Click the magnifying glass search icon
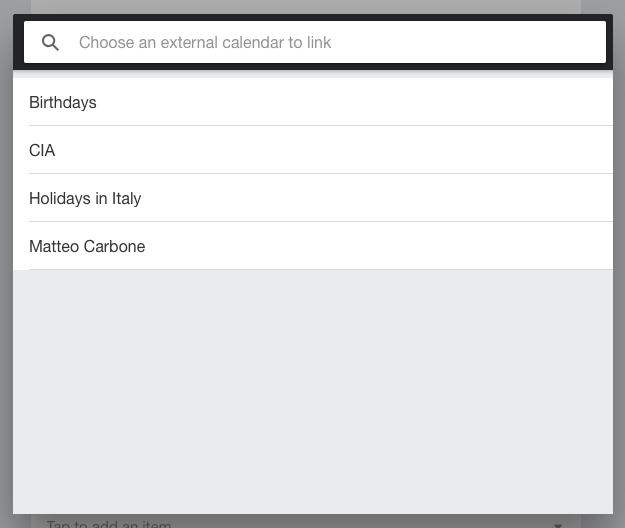625x528 pixels. pos(50,43)
